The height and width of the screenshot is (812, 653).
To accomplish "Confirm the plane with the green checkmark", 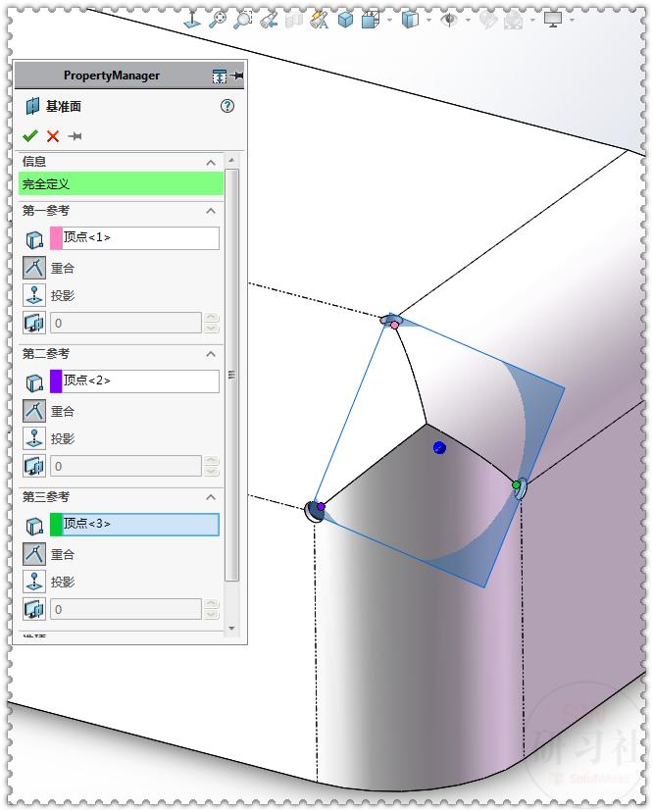I will click(30, 136).
